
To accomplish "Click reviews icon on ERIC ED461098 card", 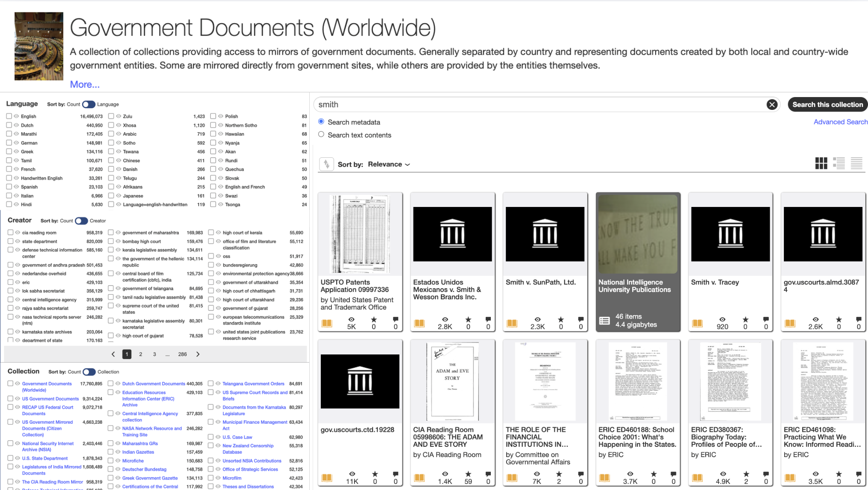I will click(859, 474).
